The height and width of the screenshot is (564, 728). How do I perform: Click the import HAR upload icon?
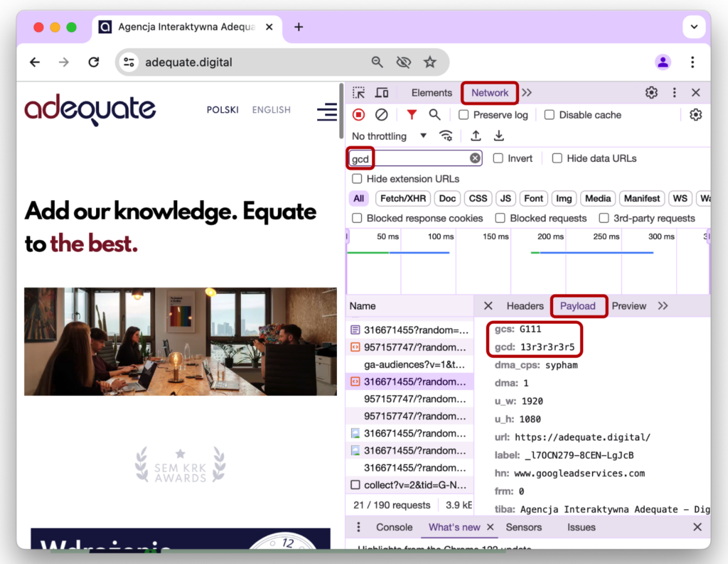point(476,136)
